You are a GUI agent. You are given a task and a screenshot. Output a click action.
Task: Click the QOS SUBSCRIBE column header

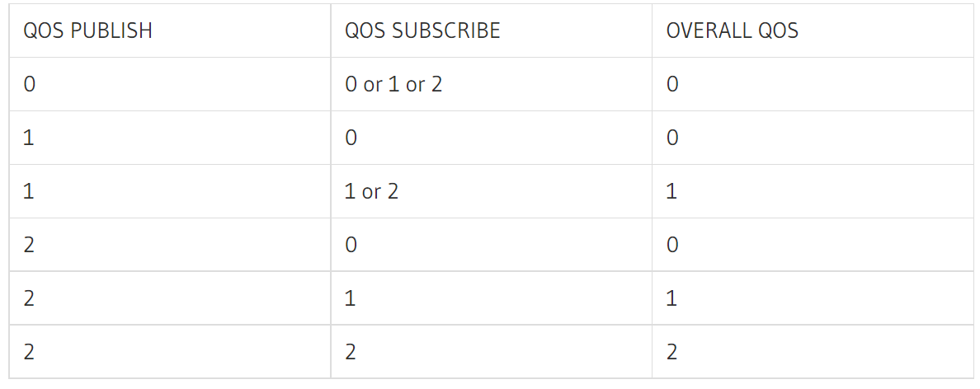pos(422,30)
